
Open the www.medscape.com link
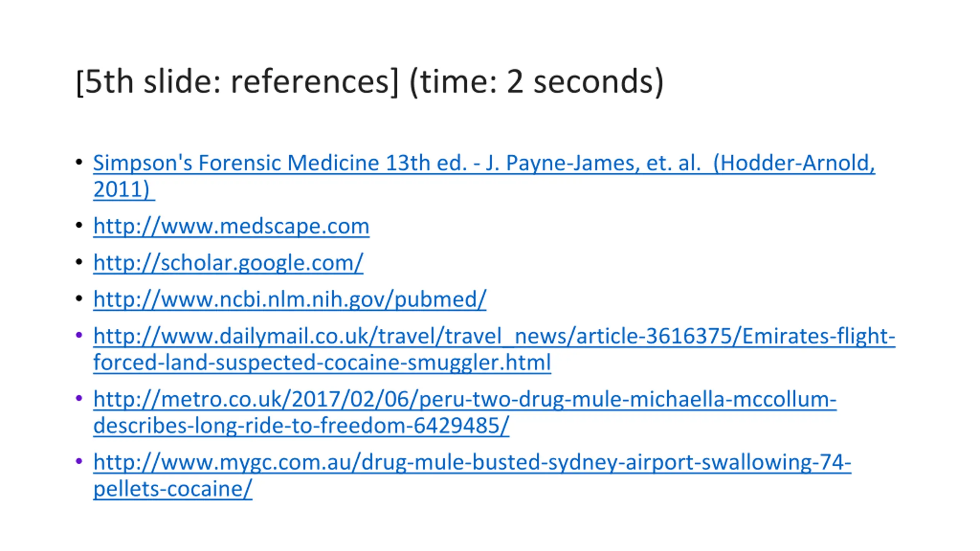[231, 226]
